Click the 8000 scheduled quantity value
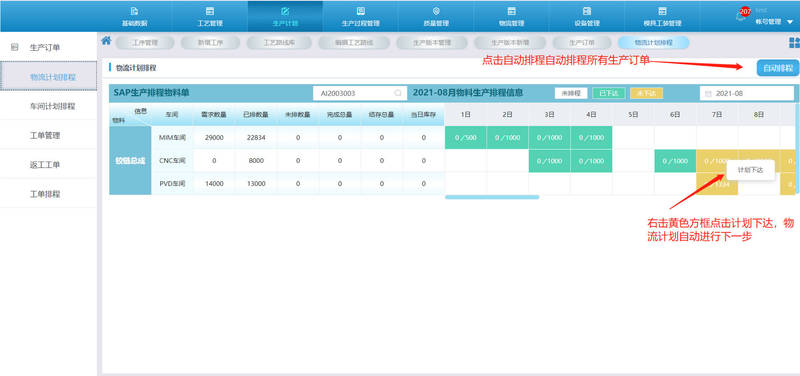Viewport: 800px width, 376px height. pos(256,161)
